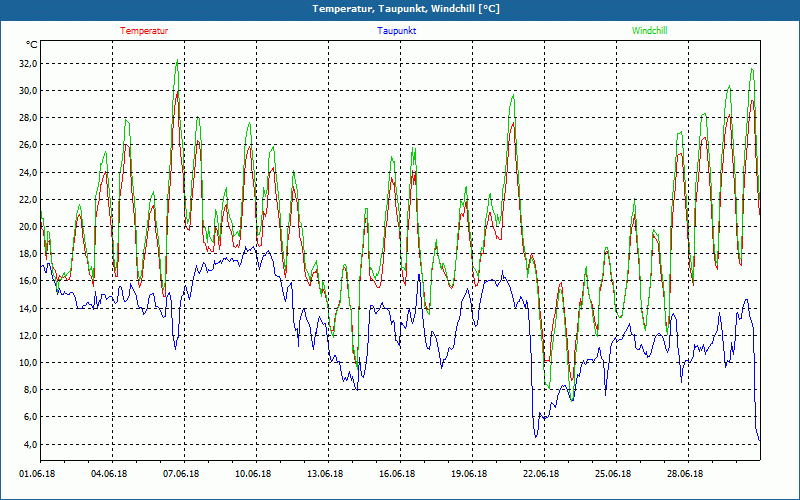Click the 04.06.18 date label
Image resolution: width=800 pixels, height=500 pixels.
tap(109, 474)
